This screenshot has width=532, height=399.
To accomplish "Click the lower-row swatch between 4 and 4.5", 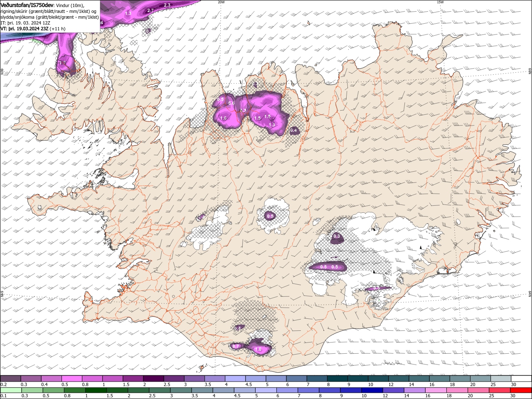I will point(223,390).
